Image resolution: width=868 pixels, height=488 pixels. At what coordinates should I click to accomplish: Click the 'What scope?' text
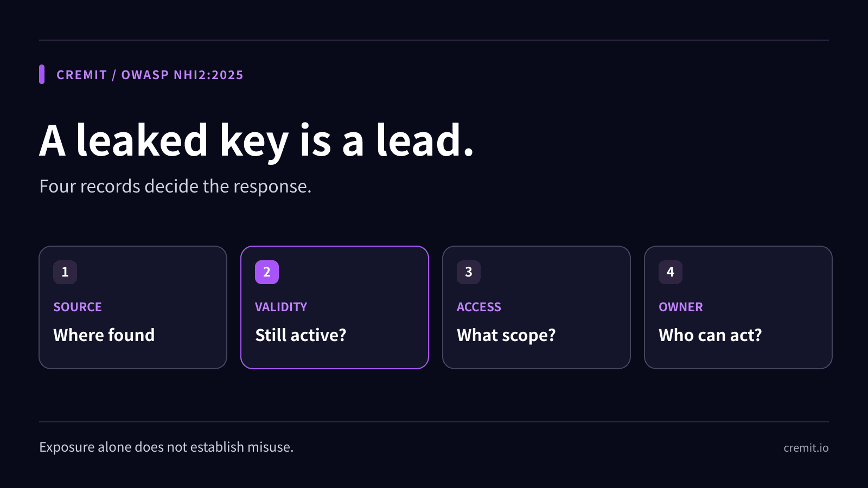pos(506,336)
